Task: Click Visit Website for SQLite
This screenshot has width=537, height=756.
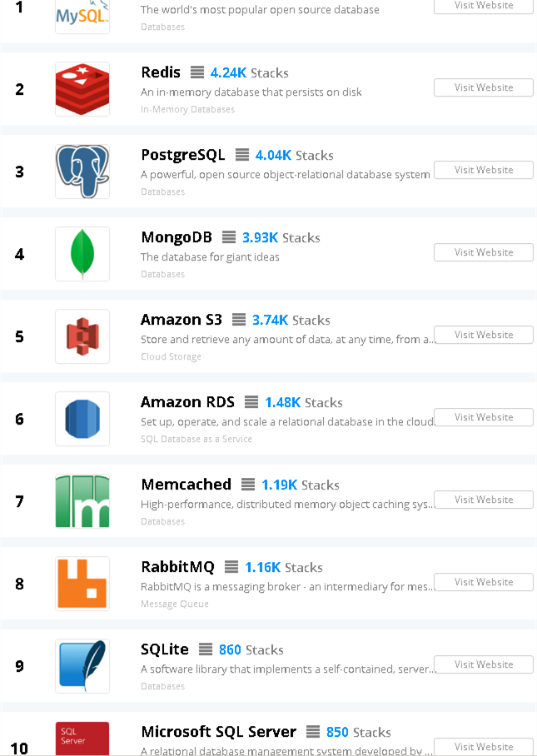Action: tap(483, 664)
